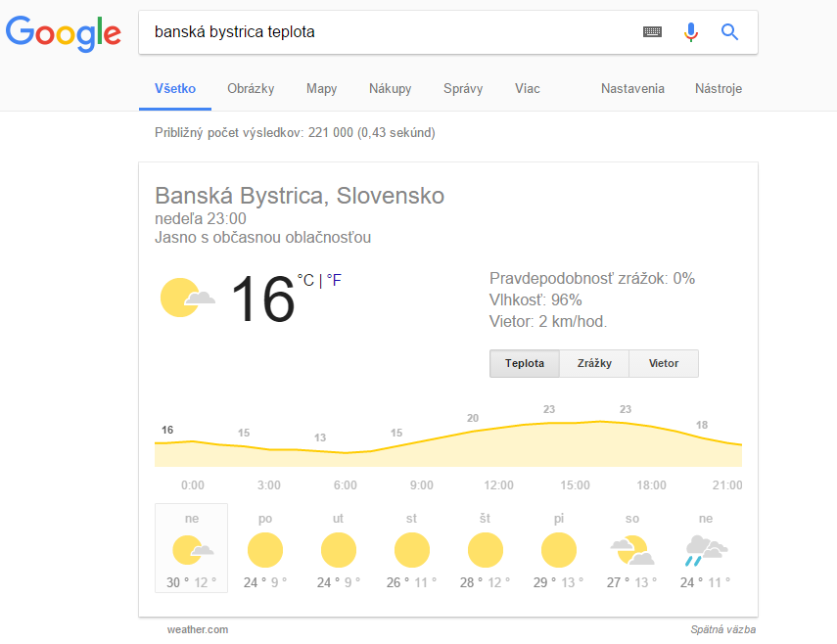Image resolution: width=837 pixels, height=644 pixels.
Task: Click the Spätná väzba feedback link
Action: click(x=722, y=629)
